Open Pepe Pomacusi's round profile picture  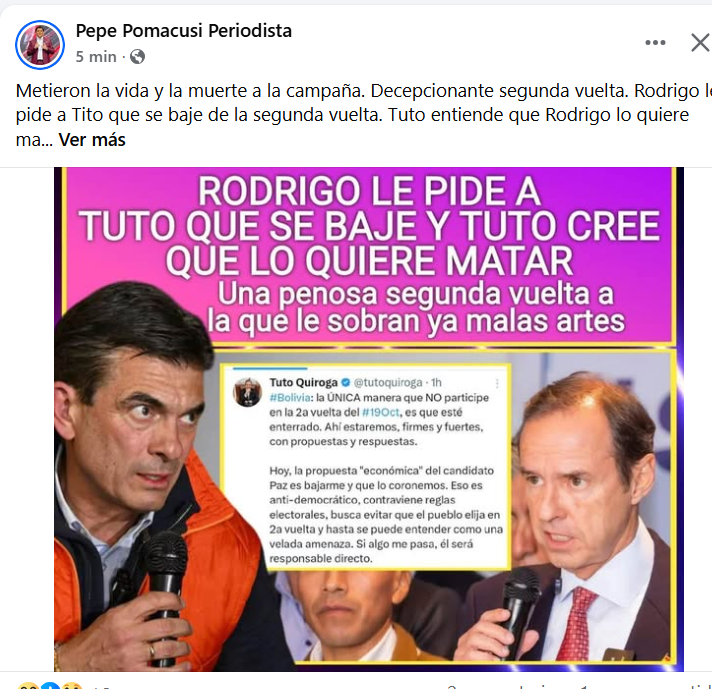(40, 45)
